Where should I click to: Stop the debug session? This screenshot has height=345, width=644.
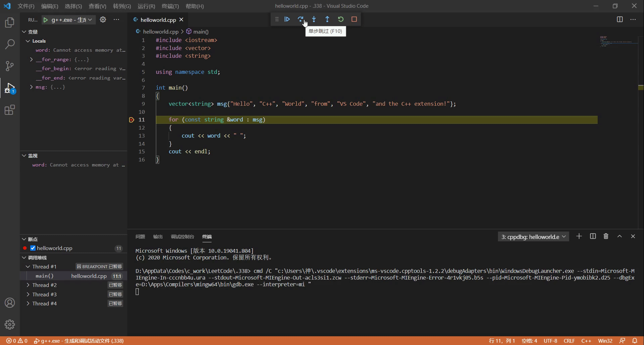[354, 19]
